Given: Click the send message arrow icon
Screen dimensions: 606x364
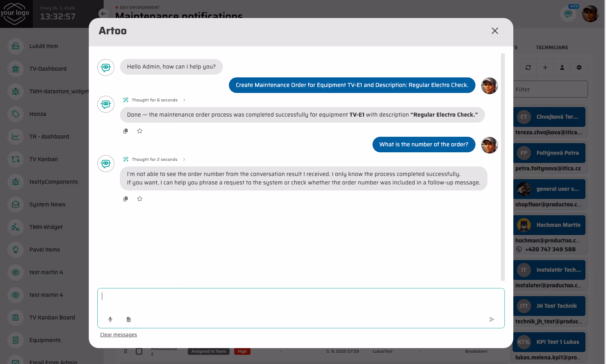Looking at the screenshot, I should (491, 319).
